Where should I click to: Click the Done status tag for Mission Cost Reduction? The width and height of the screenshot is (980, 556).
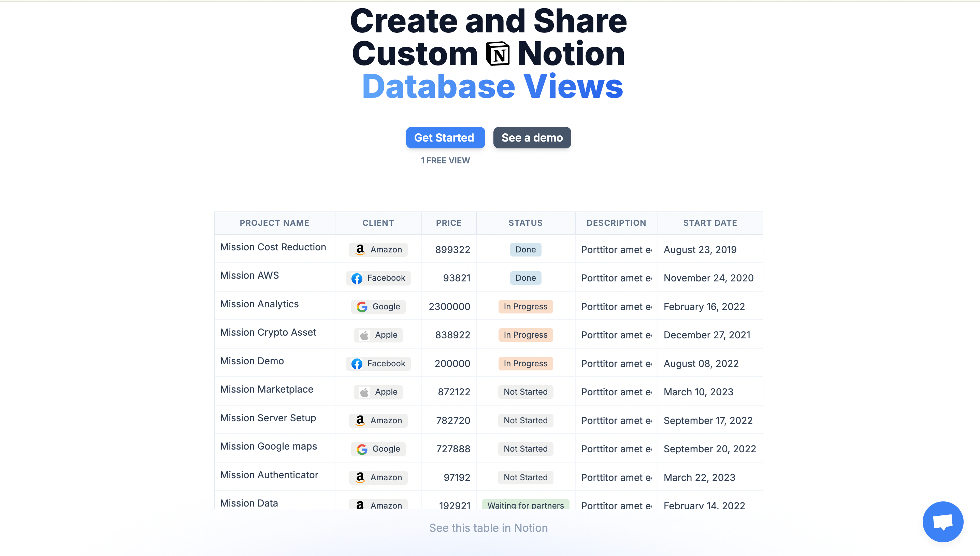[525, 250]
